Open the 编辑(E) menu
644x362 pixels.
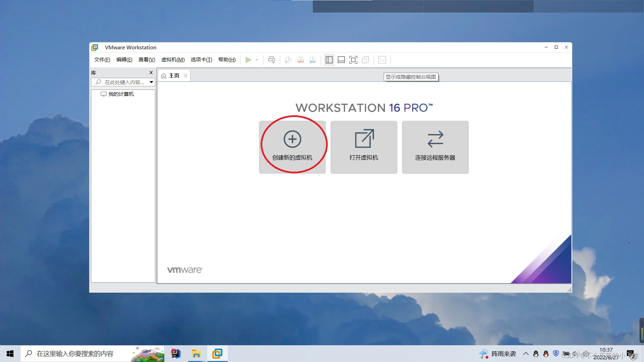click(x=124, y=60)
